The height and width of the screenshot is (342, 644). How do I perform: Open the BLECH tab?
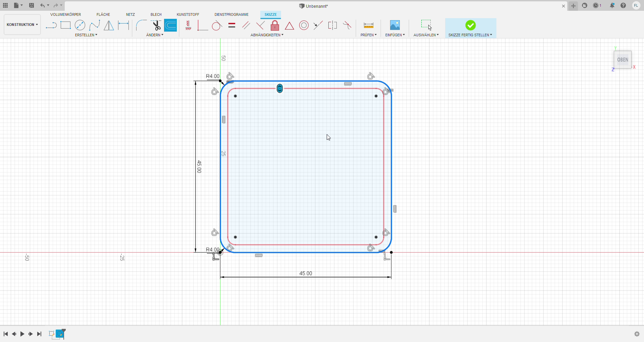[156, 14]
